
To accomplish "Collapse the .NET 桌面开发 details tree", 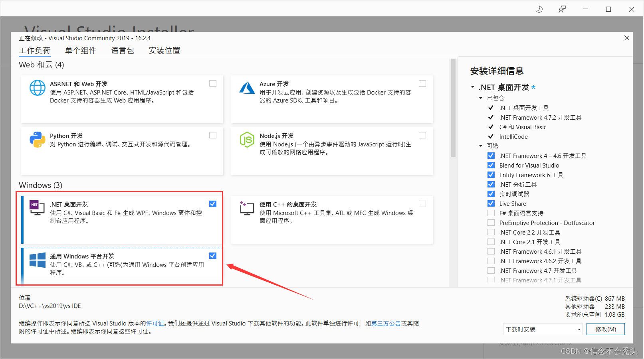I will tap(473, 87).
